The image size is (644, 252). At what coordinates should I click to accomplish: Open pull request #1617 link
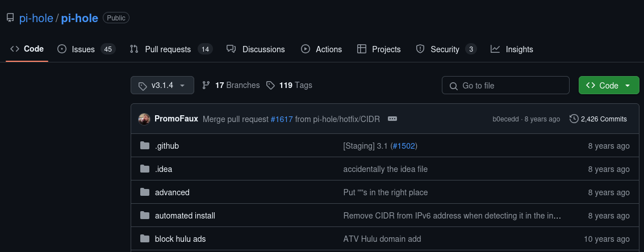coord(282,119)
